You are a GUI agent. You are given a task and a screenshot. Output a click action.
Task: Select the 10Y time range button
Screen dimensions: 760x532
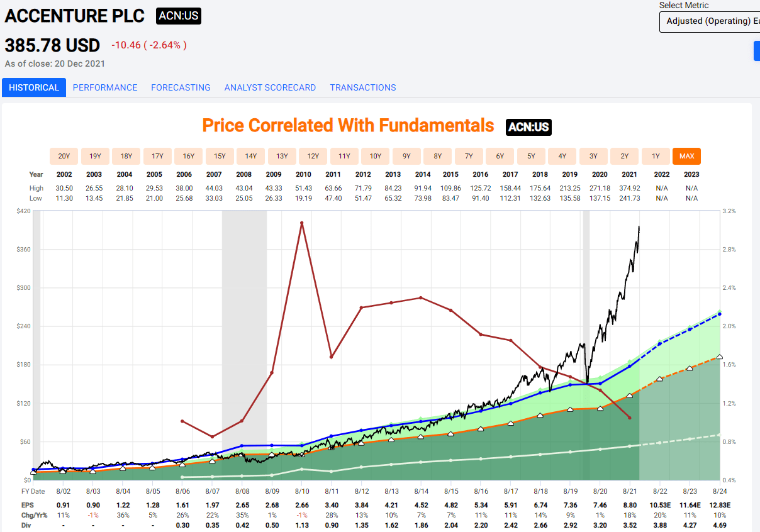coord(375,156)
